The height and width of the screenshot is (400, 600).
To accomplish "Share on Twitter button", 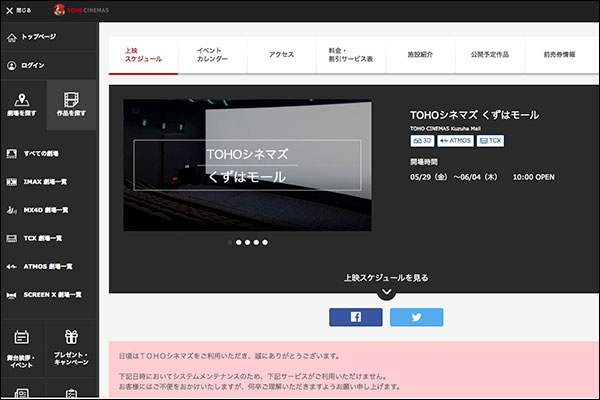I will click(x=416, y=317).
